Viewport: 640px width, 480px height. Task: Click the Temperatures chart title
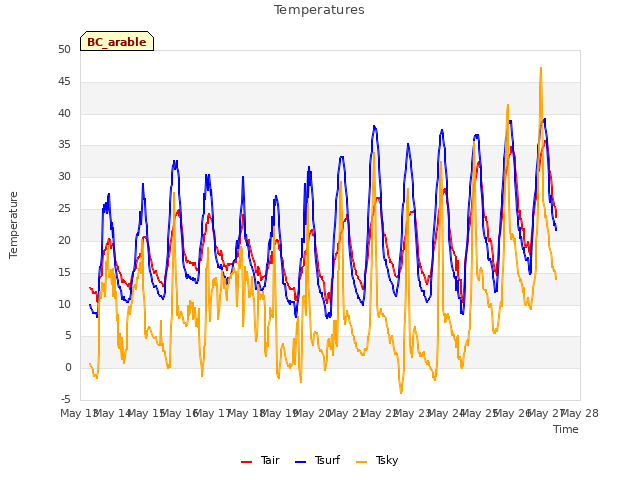tap(319, 10)
